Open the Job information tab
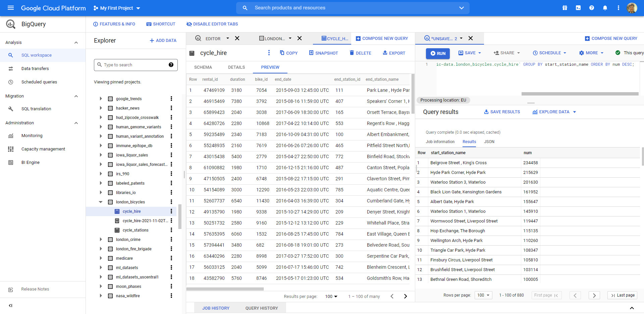Viewport: 644px width, 314px height. pyautogui.click(x=440, y=142)
